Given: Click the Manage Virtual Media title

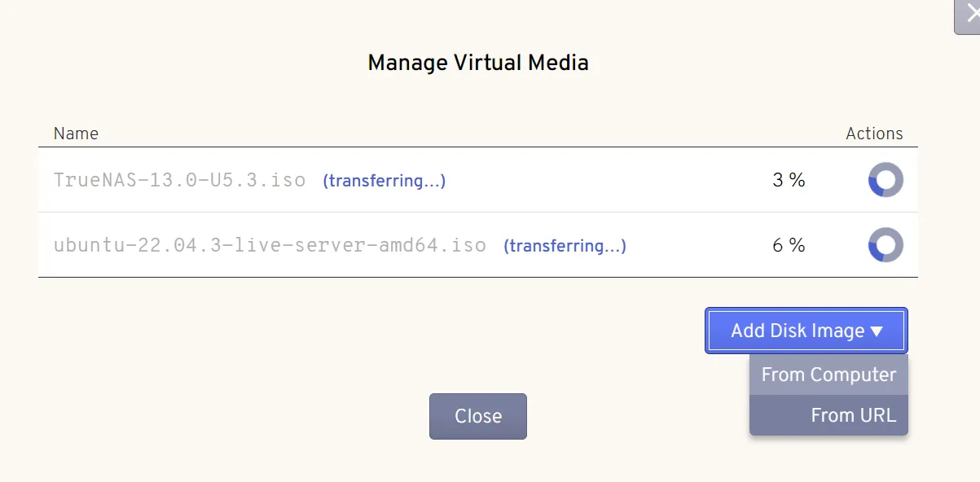Looking at the screenshot, I should tap(478, 63).
